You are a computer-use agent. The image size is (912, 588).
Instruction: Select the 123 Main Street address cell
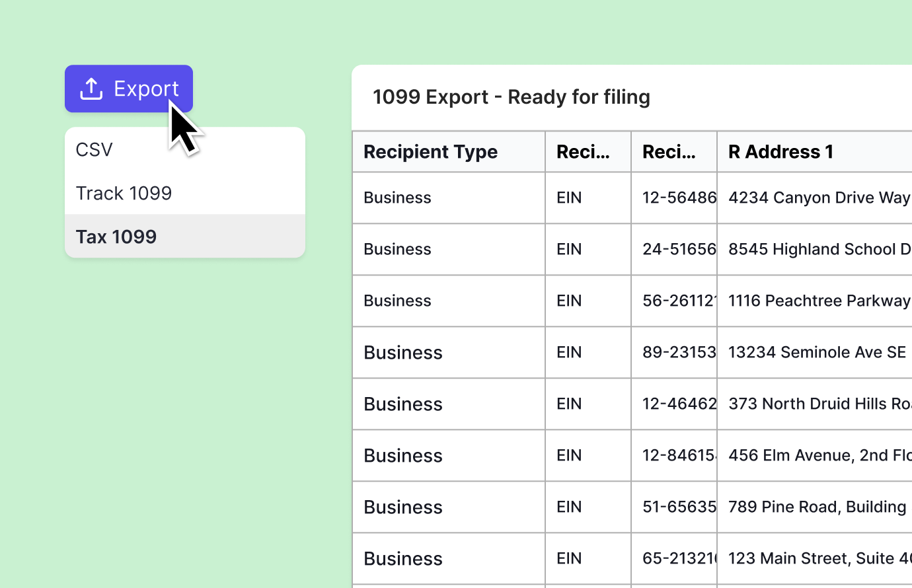coord(818,558)
